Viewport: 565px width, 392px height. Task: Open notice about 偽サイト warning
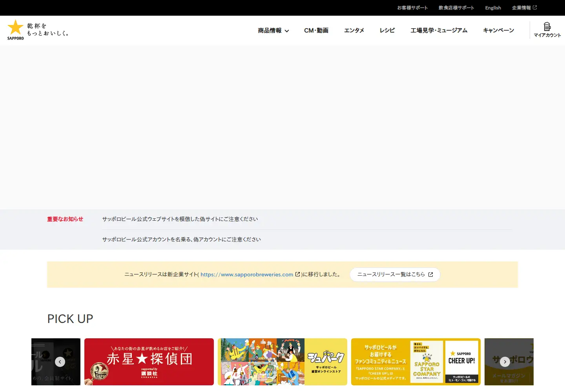(x=180, y=219)
